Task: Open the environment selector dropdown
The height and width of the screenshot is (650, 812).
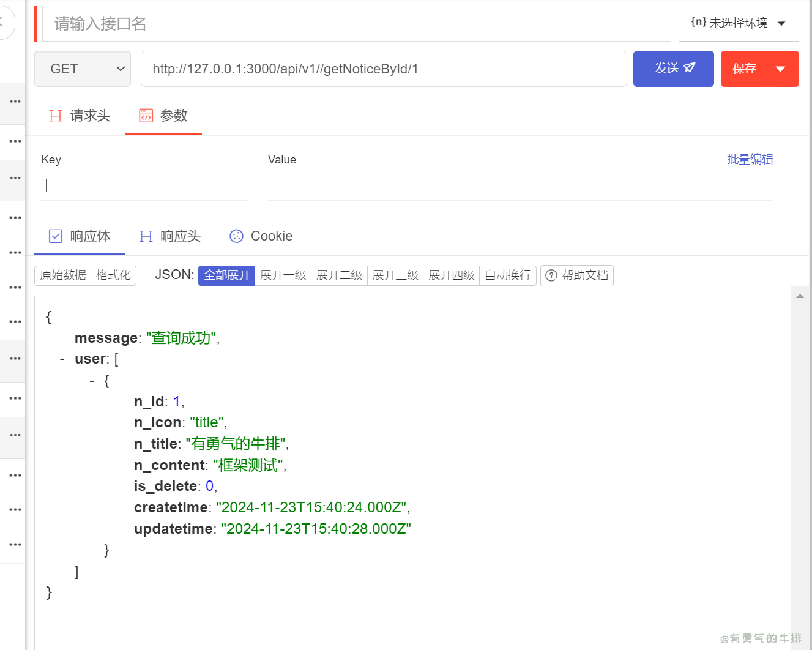Action: coord(738,23)
